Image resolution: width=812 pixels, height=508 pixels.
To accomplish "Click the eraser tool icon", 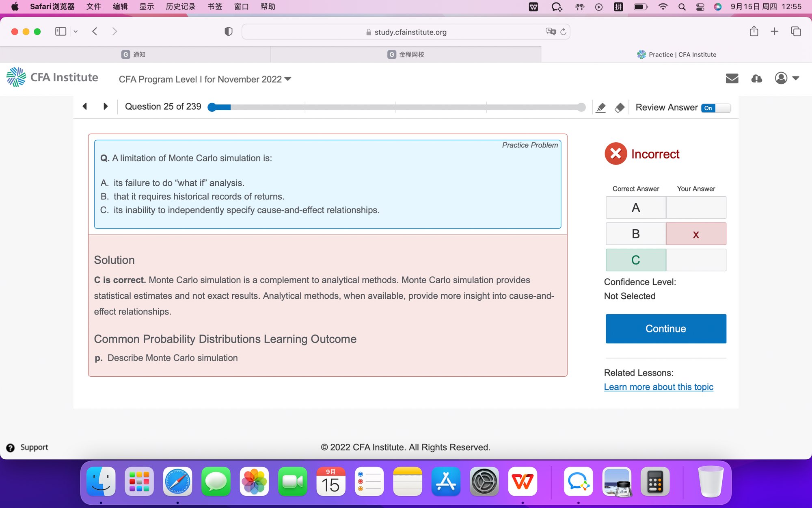I will click(619, 108).
